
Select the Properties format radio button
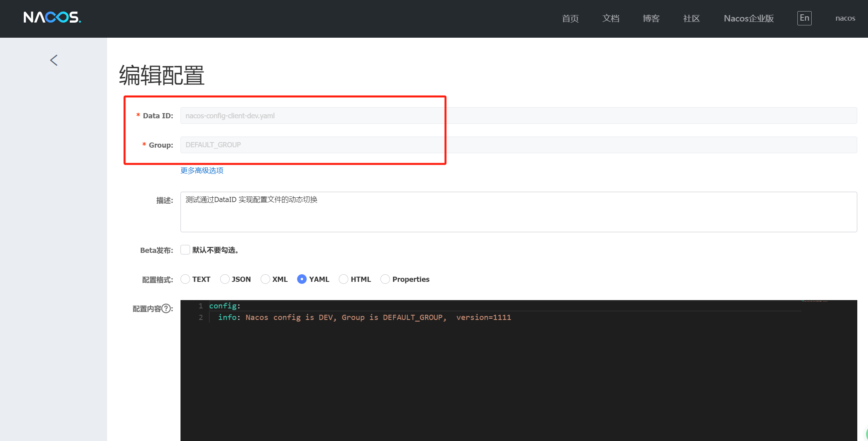(385, 279)
